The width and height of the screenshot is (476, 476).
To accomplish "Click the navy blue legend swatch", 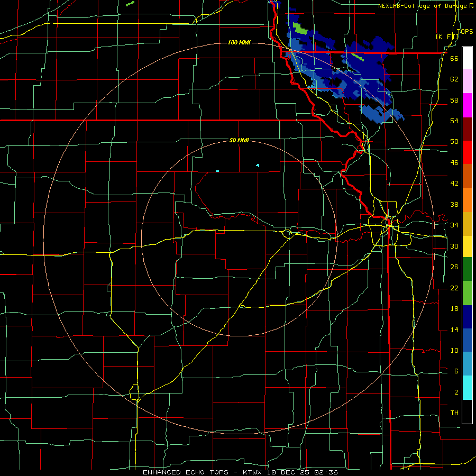I will [x=467, y=317].
